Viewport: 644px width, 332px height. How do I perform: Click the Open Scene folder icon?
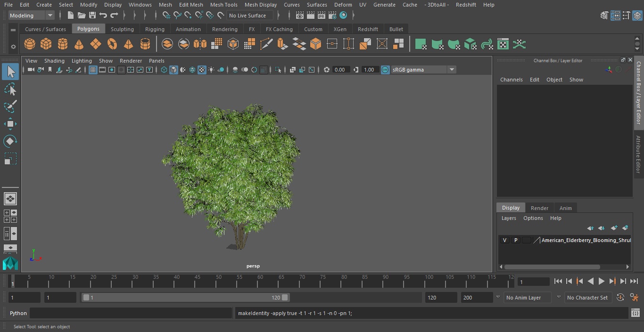[x=82, y=16]
